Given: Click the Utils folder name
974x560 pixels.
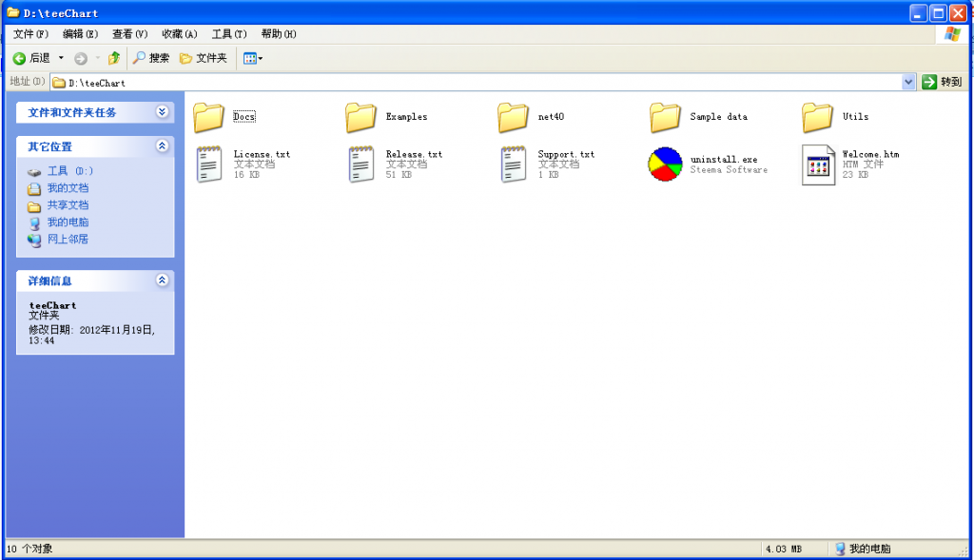Looking at the screenshot, I should point(855,116).
